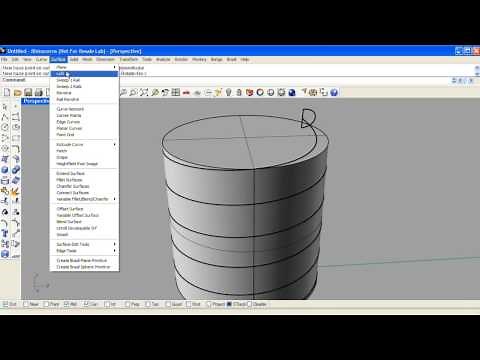This screenshot has width=480, height=360.
Task: Toggle the End osnap checkbox
Action: tap(5, 304)
